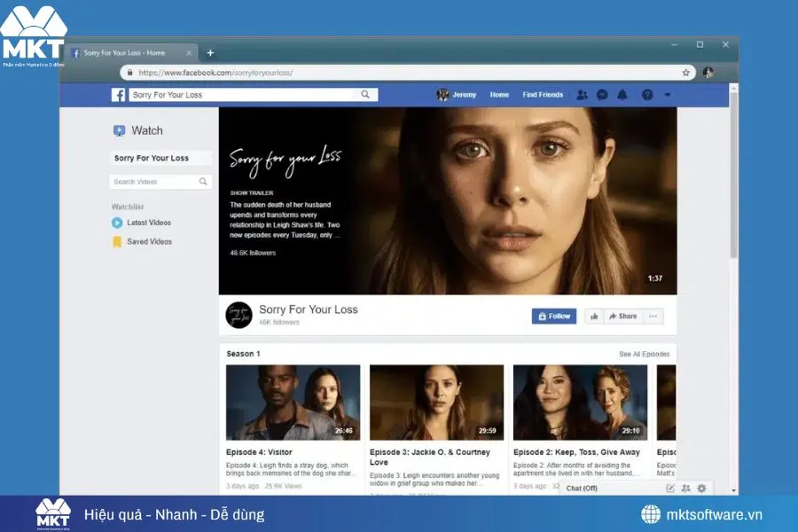
Task: Open the Friend Requests icon
Action: [582, 94]
